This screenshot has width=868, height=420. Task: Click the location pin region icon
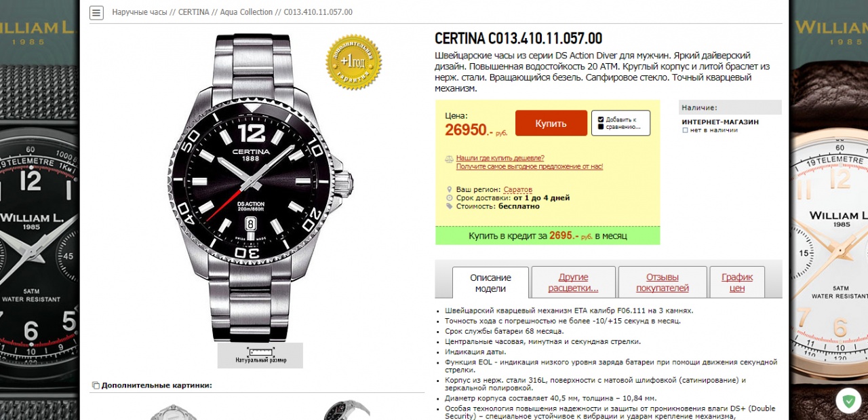coord(449,189)
